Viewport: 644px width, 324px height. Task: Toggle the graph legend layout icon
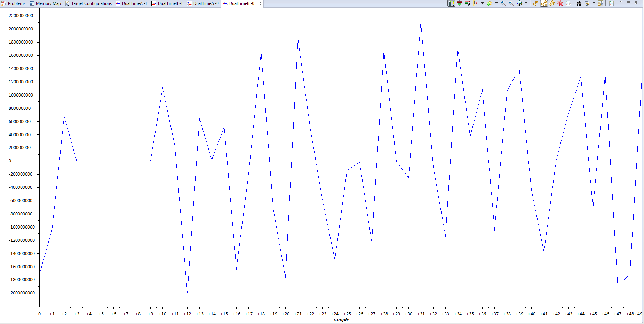point(451,3)
